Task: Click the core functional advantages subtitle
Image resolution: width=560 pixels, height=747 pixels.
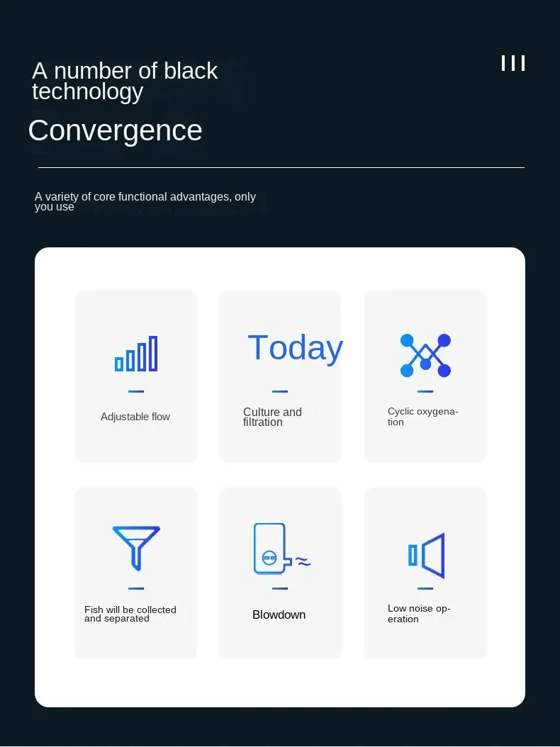Action: pos(145,201)
